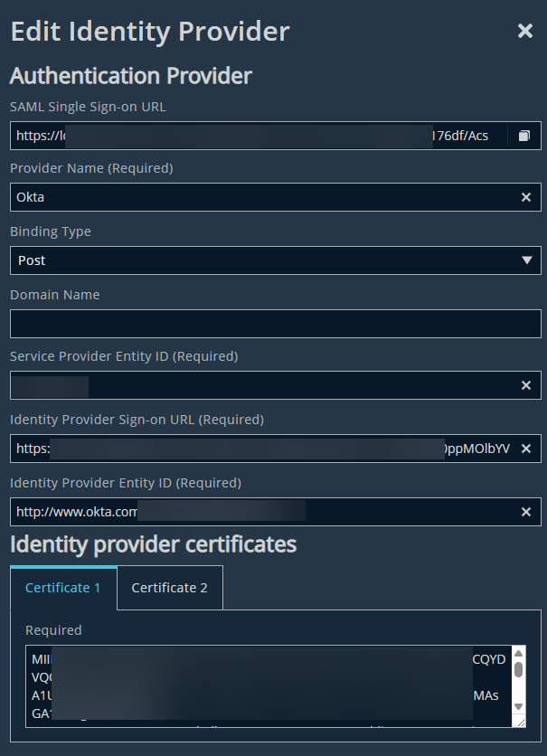Click the Required label above certificate

pyautogui.click(x=53, y=630)
